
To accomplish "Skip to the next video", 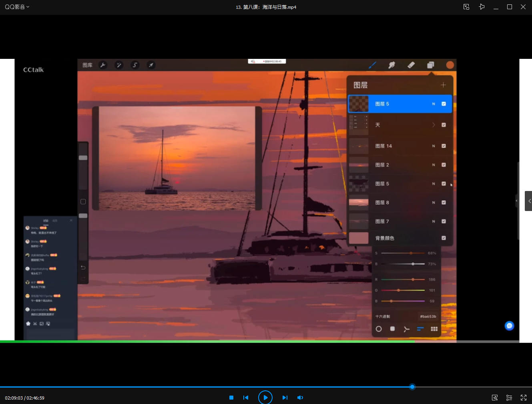I will (285, 398).
